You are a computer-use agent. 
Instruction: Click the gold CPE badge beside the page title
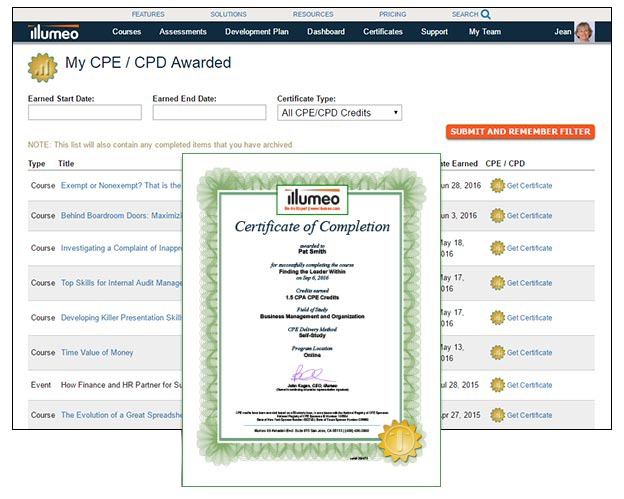(x=43, y=68)
